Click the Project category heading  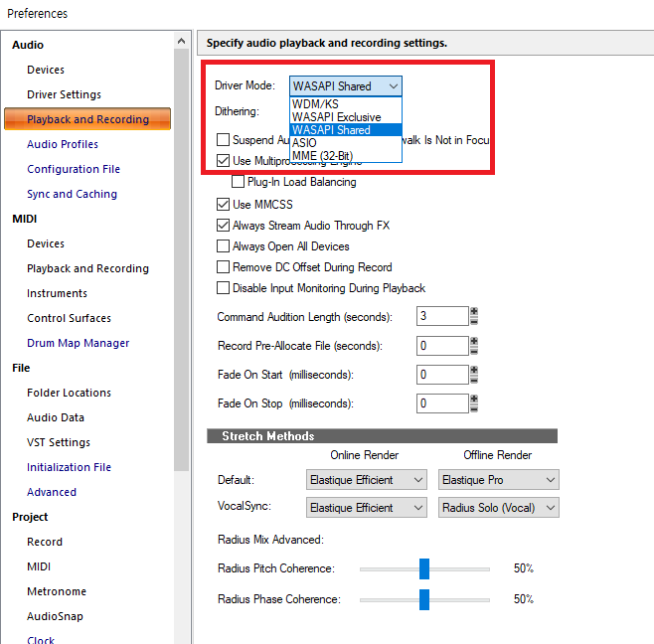click(x=30, y=517)
